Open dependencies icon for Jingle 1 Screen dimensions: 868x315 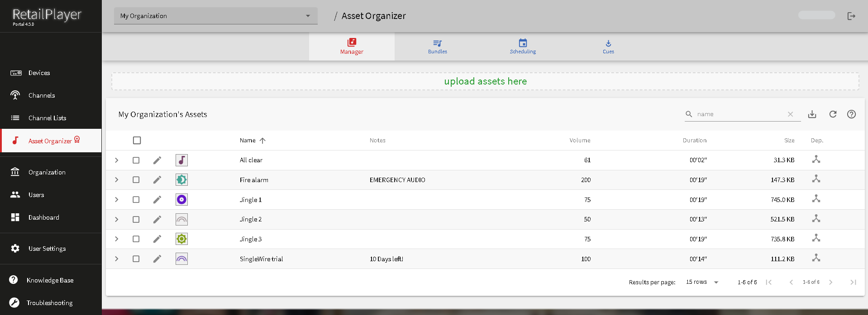816,199
